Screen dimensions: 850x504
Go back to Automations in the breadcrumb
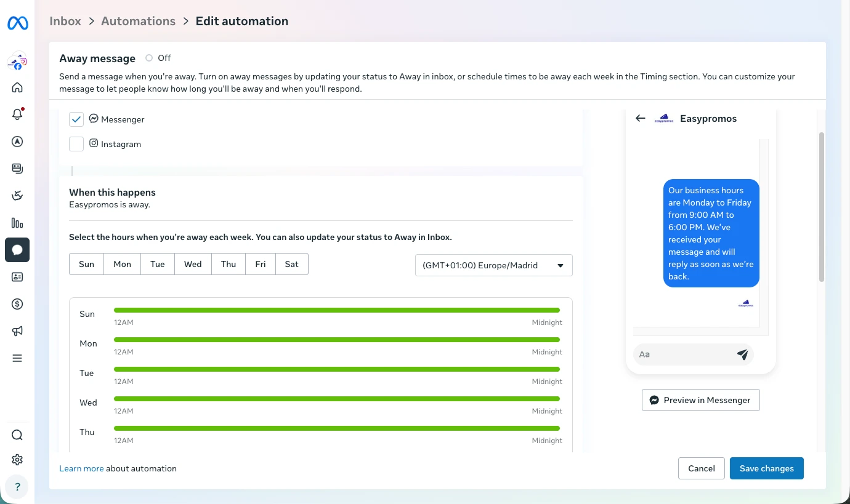pos(138,20)
